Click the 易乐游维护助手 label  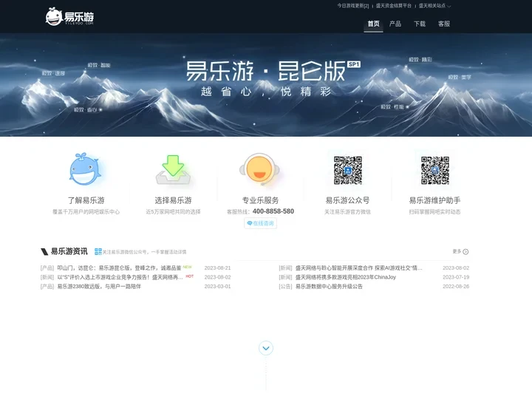click(x=434, y=200)
